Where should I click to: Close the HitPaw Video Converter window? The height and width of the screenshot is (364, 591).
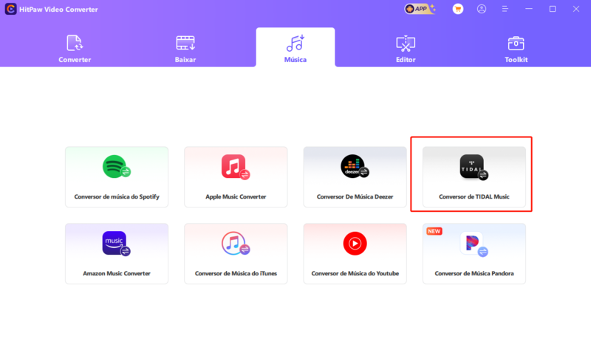click(576, 9)
